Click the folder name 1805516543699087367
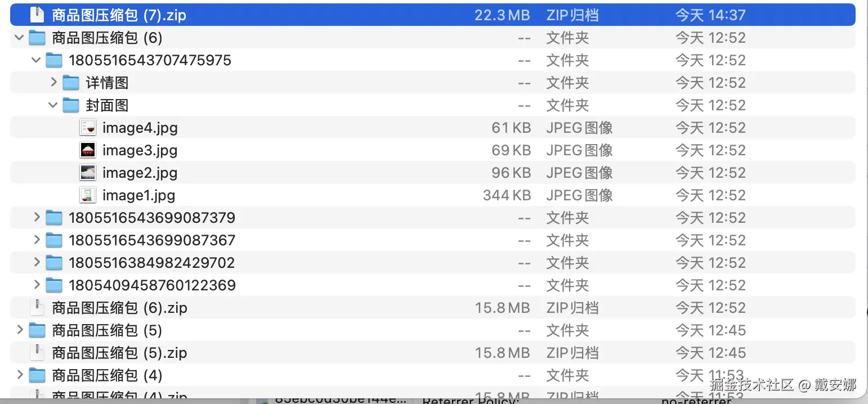Screen dimensions: 868x404 152,240
